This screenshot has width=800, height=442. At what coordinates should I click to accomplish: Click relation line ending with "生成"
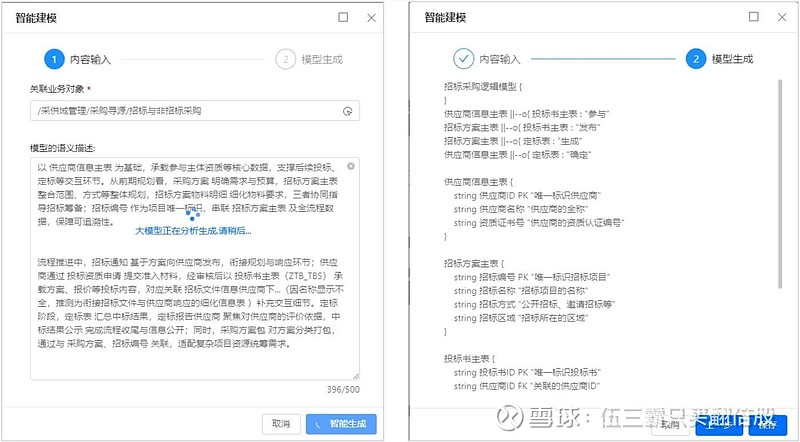coord(513,141)
